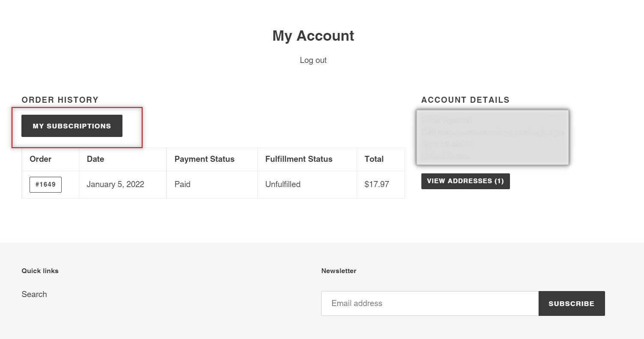Viewport: 644px width, 339px height.
Task: Click the My Account page heading
Action: [x=313, y=36]
